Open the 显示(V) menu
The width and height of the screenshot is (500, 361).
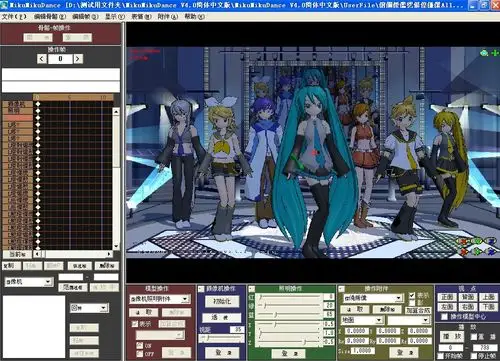click(x=115, y=17)
